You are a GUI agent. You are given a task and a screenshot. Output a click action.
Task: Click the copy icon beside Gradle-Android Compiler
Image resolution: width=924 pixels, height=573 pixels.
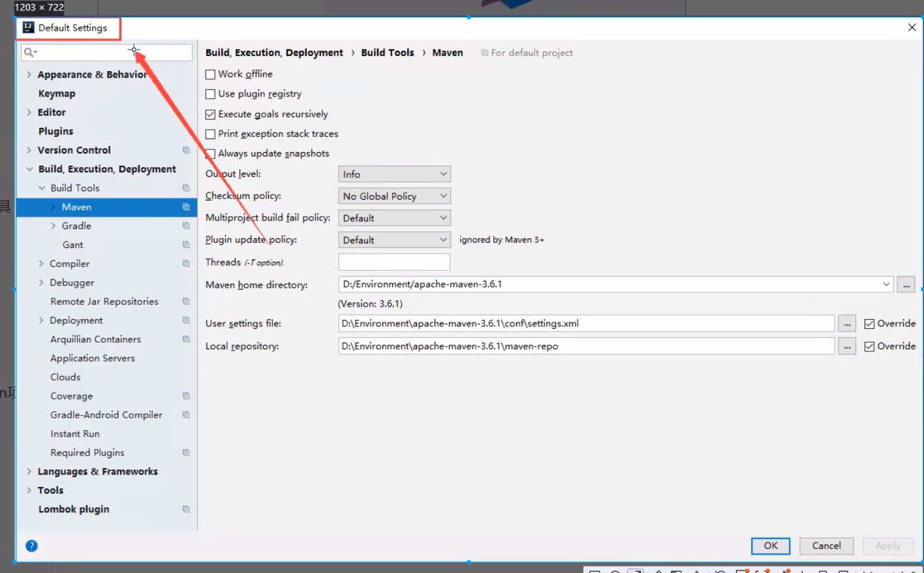point(186,415)
